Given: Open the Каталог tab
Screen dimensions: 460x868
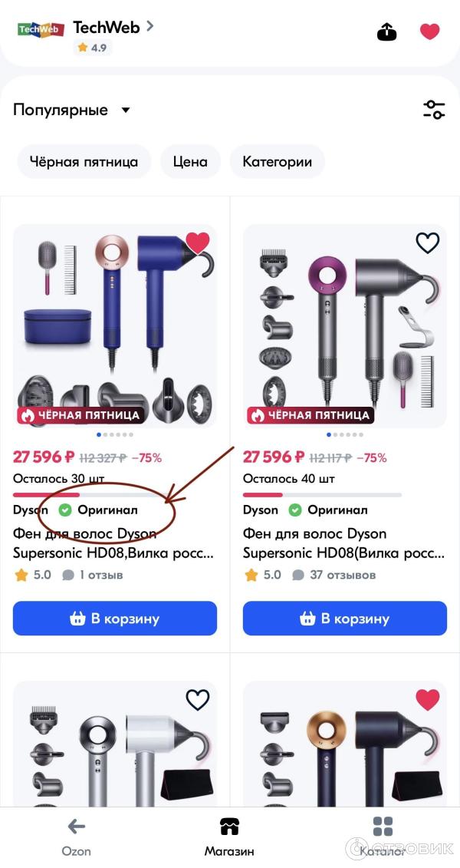Looking at the screenshot, I should coord(383,837).
